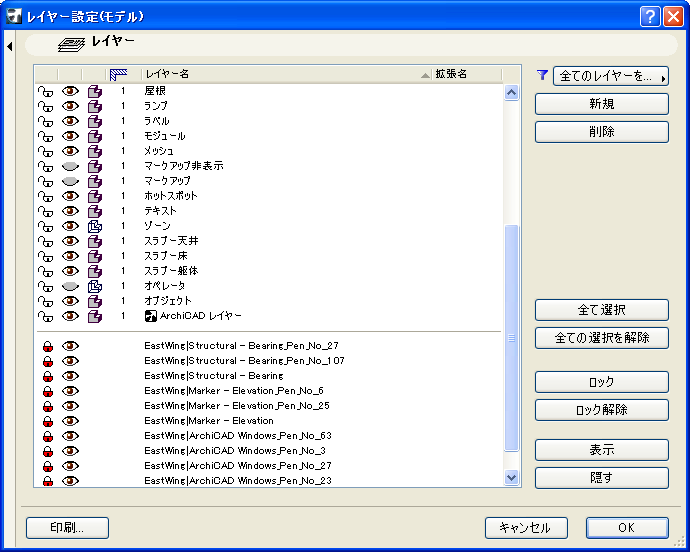Click solid icon of オブジェクト layer
The image size is (690, 552).
(x=95, y=301)
